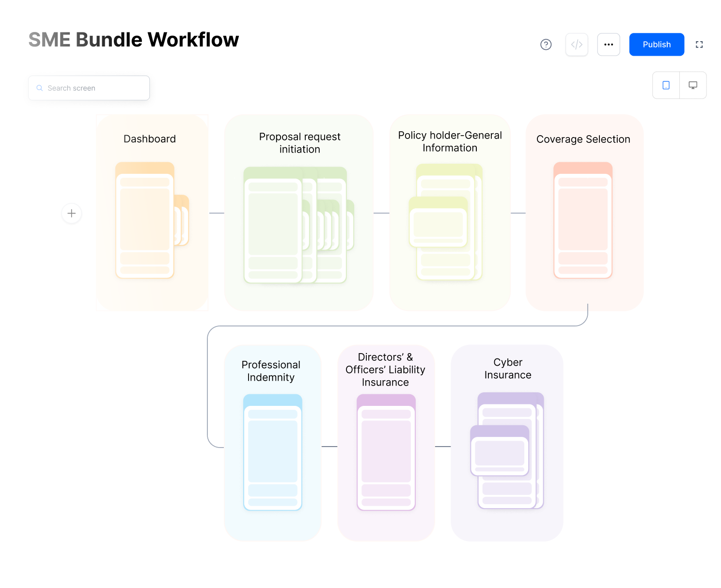
Task: Click the Dashboard label text
Action: click(x=150, y=139)
